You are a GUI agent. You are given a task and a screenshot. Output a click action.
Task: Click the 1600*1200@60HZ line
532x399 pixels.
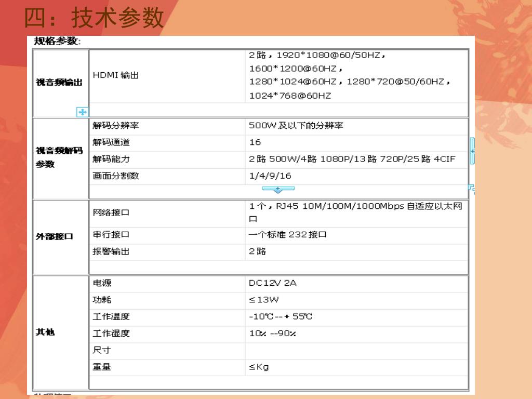[x=296, y=69]
